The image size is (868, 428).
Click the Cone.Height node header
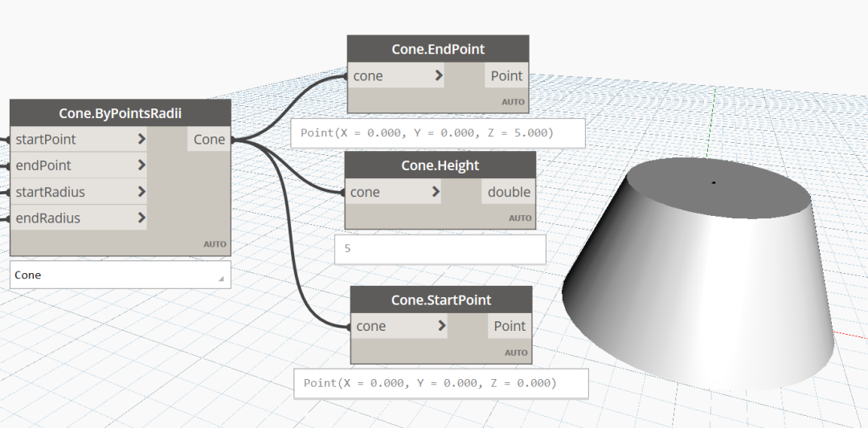click(440, 165)
